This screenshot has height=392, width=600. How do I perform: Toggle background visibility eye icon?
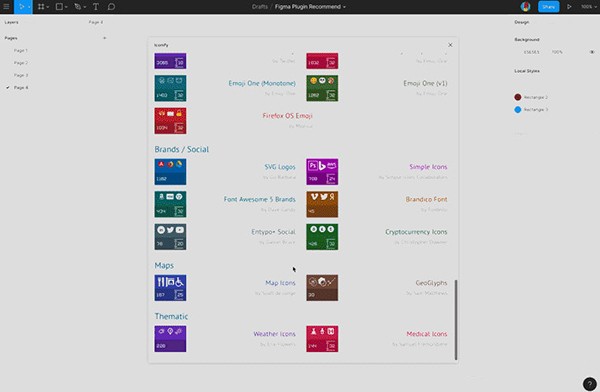592,52
